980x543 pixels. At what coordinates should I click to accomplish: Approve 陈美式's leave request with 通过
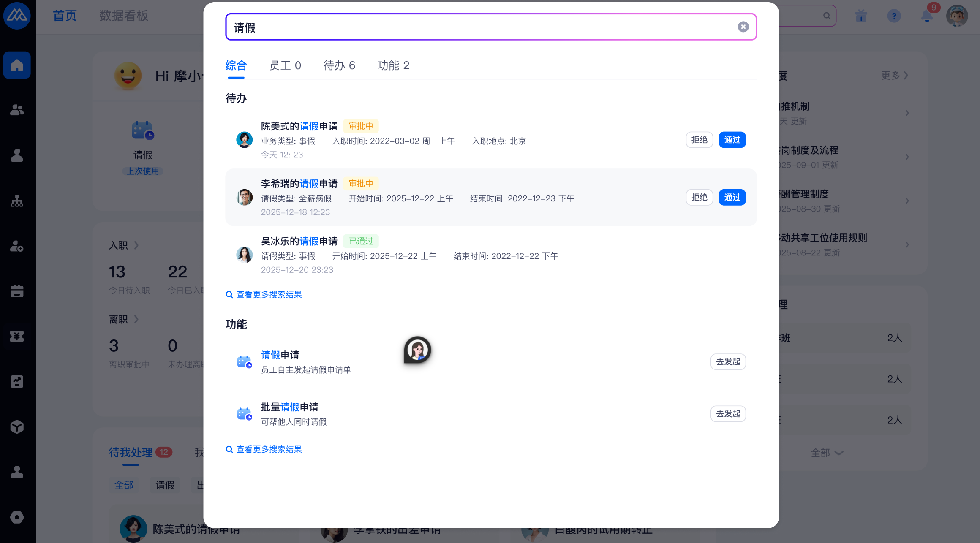(732, 140)
